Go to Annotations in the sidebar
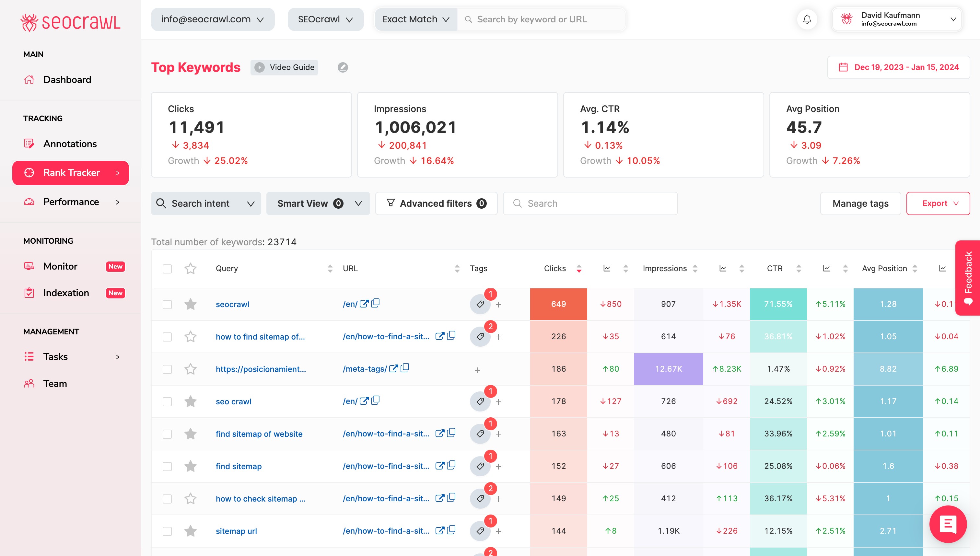The width and height of the screenshot is (980, 556). pyautogui.click(x=70, y=144)
